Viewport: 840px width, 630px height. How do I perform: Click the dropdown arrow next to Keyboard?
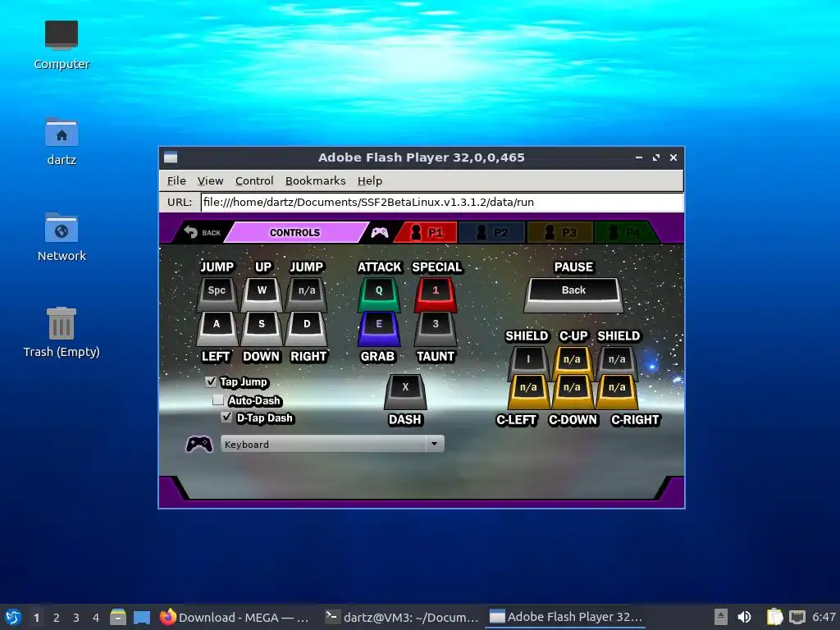pyautogui.click(x=435, y=444)
